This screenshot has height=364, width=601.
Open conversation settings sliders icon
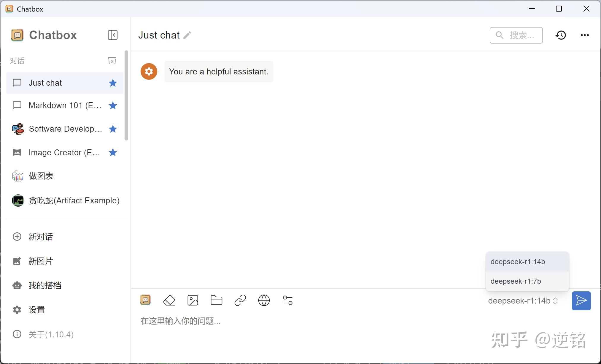click(x=288, y=300)
